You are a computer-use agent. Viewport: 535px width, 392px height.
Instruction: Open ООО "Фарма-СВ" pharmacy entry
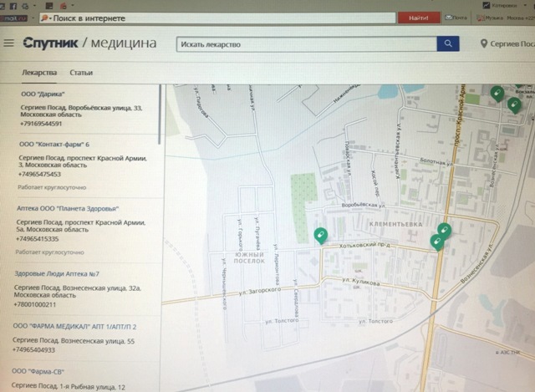38,371
